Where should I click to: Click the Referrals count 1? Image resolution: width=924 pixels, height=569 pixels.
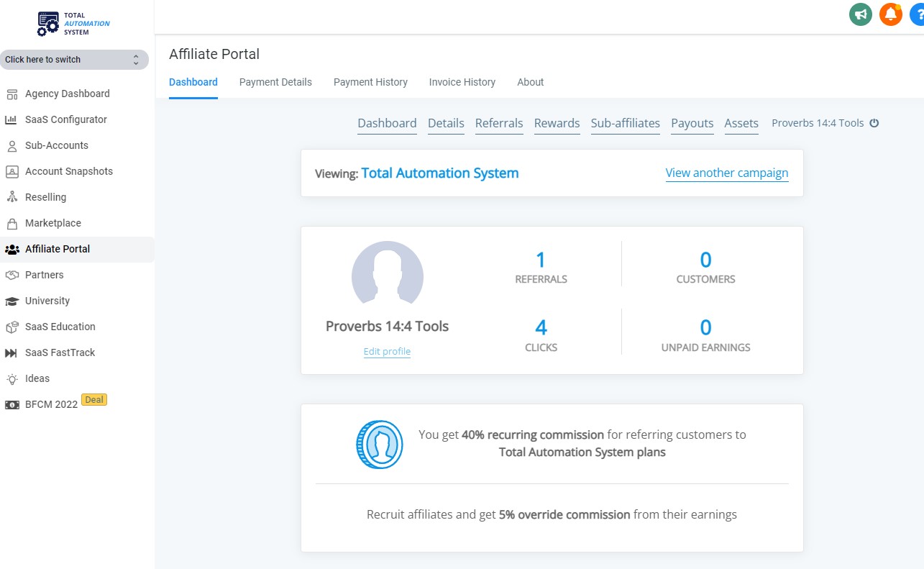tap(541, 260)
